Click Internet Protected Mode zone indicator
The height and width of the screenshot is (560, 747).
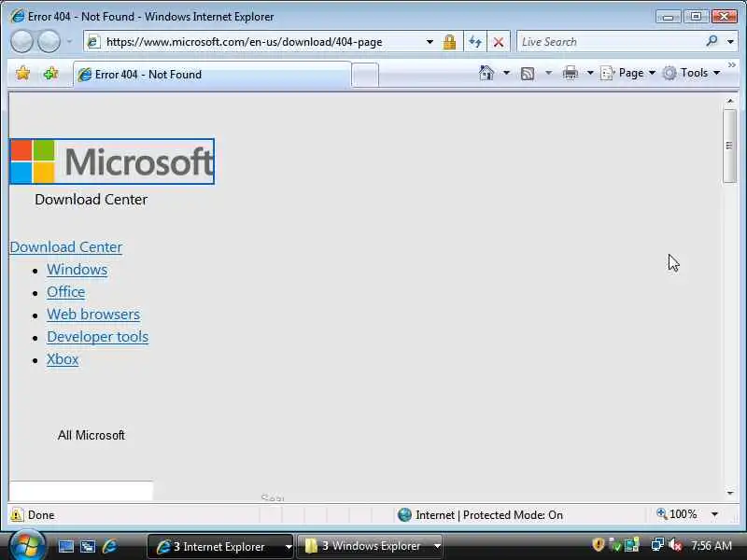tap(480, 515)
